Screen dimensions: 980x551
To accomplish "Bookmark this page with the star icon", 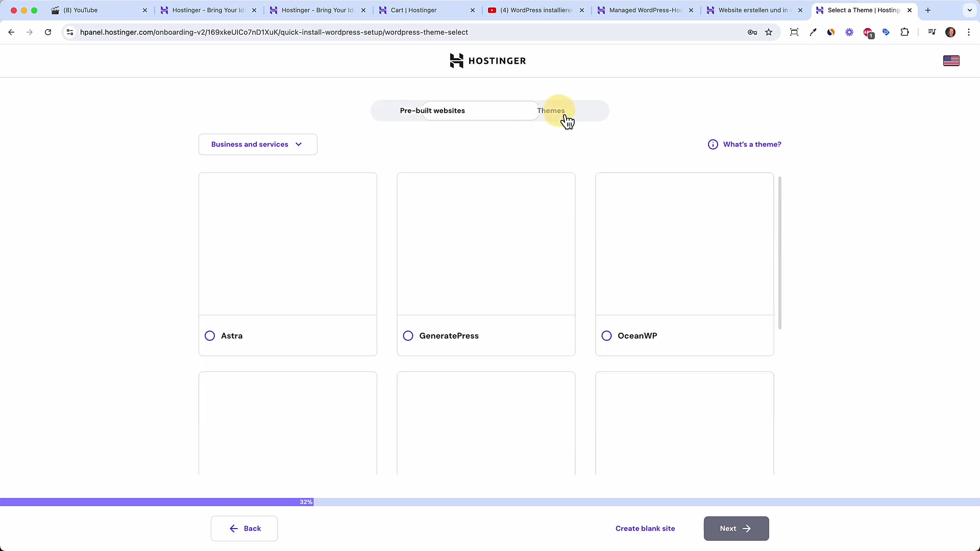I will [x=769, y=32].
